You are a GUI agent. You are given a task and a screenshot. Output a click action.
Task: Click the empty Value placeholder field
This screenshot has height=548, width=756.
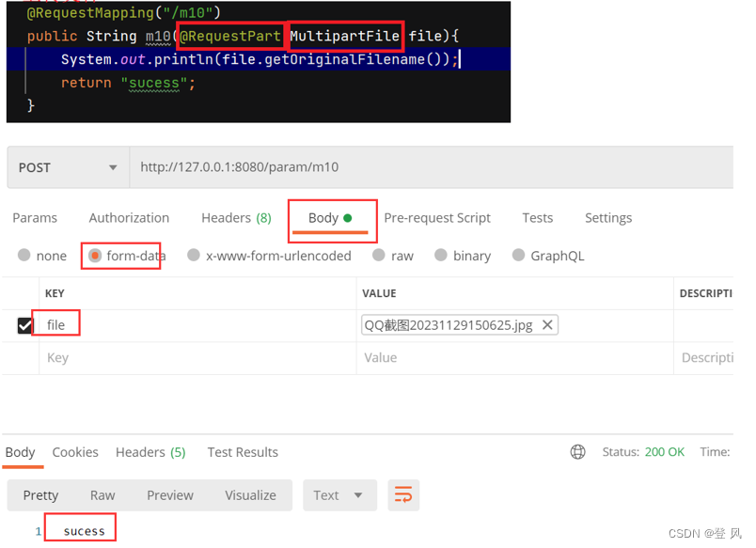pyautogui.click(x=515, y=358)
